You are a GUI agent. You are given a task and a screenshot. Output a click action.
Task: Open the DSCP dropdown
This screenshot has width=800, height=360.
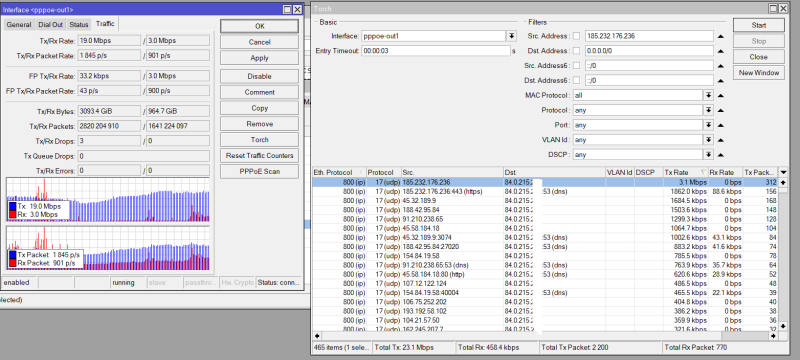click(709, 155)
